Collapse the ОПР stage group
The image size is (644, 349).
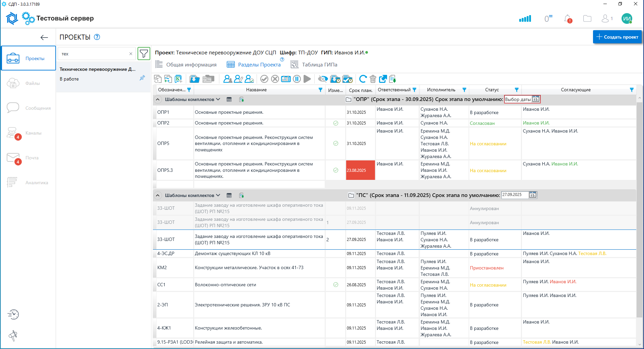(158, 99)
